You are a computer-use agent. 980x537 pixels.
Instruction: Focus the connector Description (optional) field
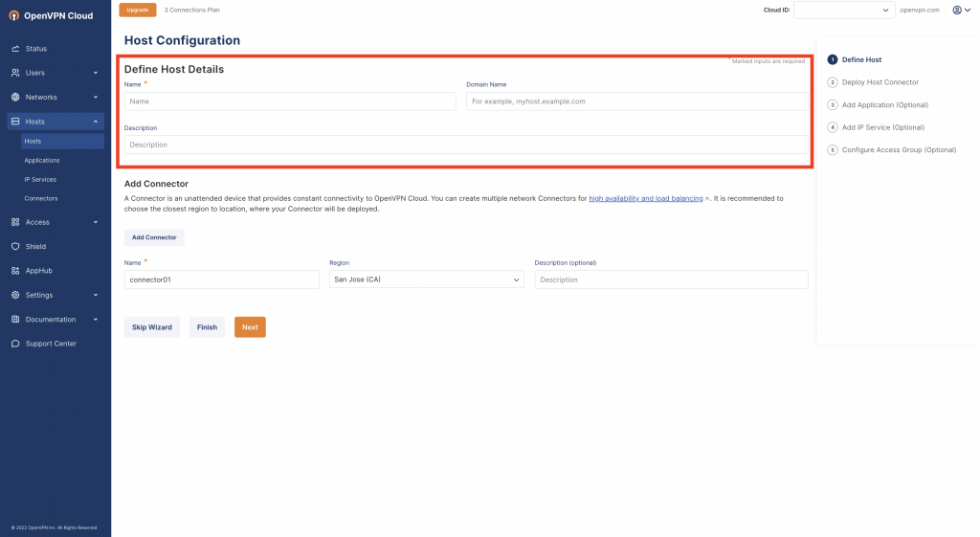coord(671,280)
